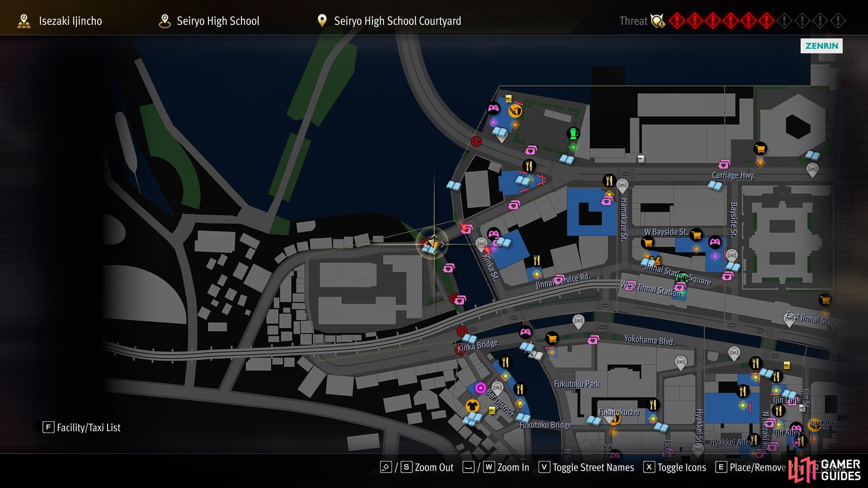
Task: Select the shopping cart icon beside Kinka Bridge
Action: tap(552, 338)
